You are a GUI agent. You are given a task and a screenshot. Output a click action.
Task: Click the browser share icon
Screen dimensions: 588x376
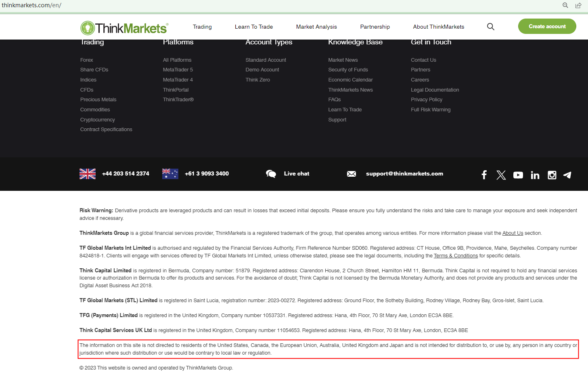click(578, 5)
